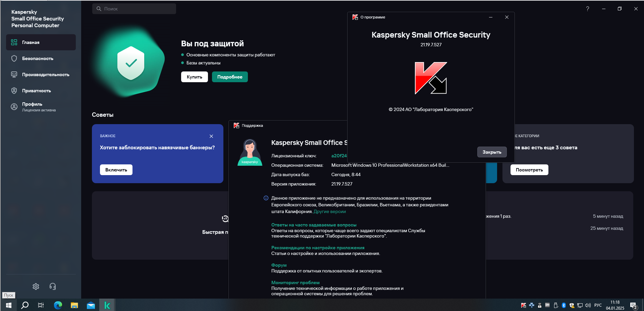
Task: Click the Купить button
Action: 195,77
